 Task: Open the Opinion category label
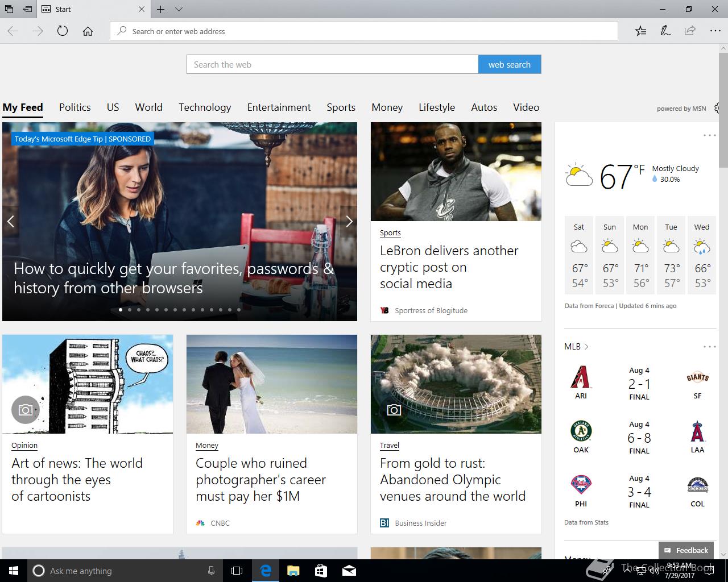pyautogui.click(x=24, y=446)
